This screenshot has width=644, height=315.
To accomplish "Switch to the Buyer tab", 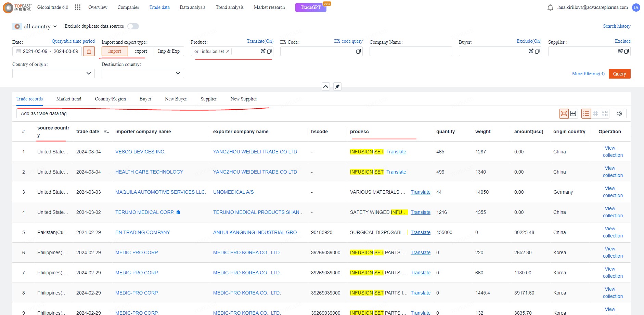I will click(x=145, y=99).
